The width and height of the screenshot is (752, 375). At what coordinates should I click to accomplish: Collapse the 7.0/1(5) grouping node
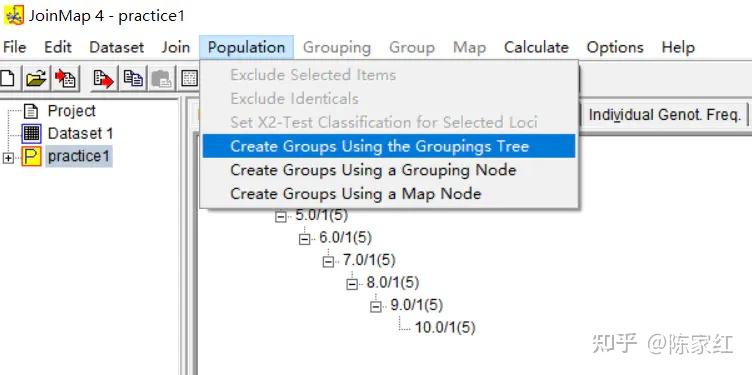coord(329,262)
